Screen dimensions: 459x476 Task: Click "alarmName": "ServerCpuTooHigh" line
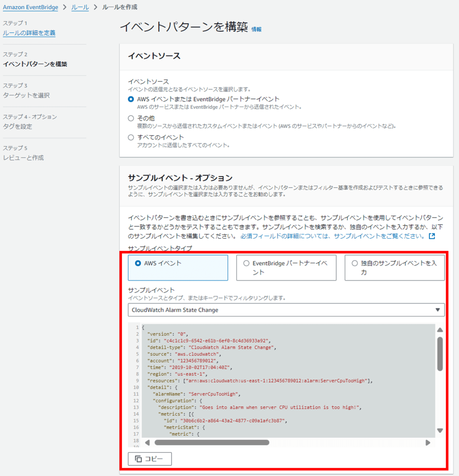click(x=197, y=394)
